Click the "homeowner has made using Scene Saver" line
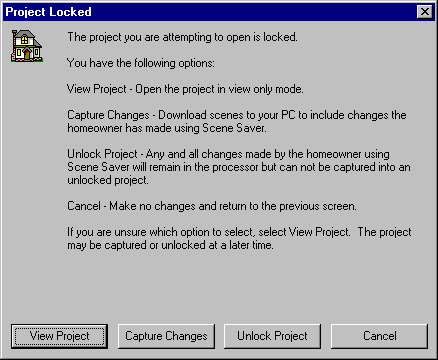The width and height of the screenshot is (438, 360). (x=167, y=128)
